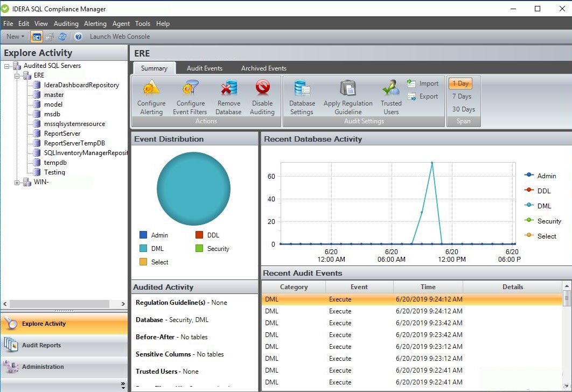Screen dimensions: 572x392
Task: Open the Alerting menu
Action: (95, 23)
